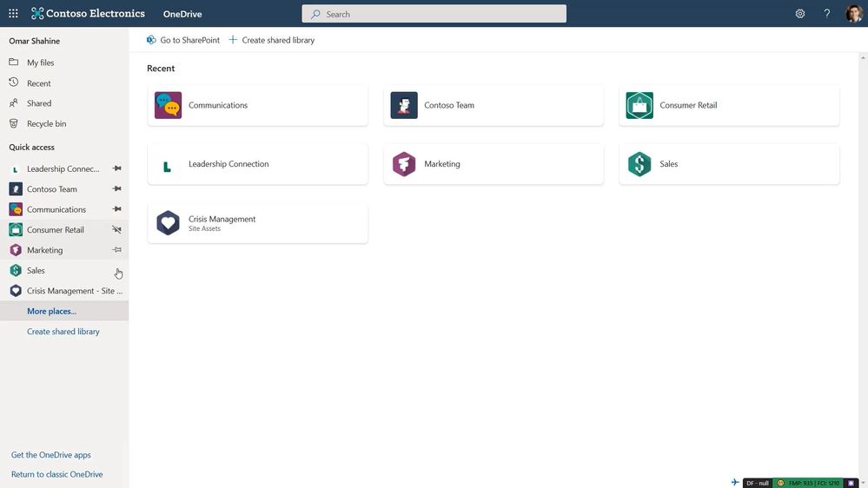Unpin Contoso Team using its pin icon
The width and height of the screenshot is (868, 488).
pyautogui.click(x=116, y=188)
